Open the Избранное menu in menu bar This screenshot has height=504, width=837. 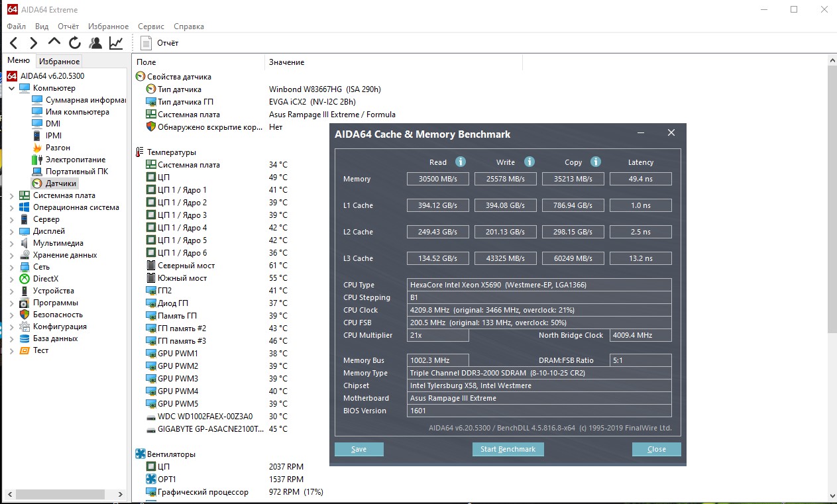click(x=108, y=26)
